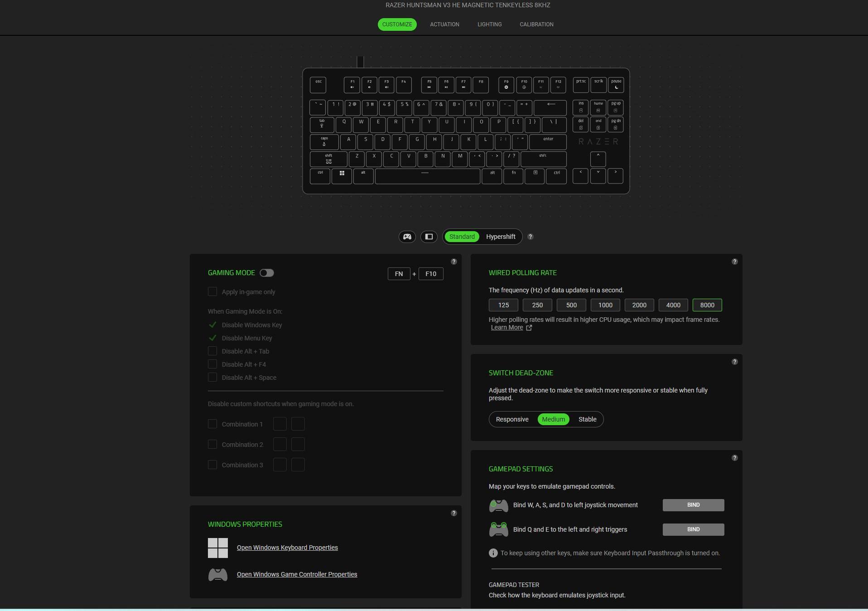Open the Calibration tab
The height and width of the screenshot is (611, 868).
tap(536, 24)
